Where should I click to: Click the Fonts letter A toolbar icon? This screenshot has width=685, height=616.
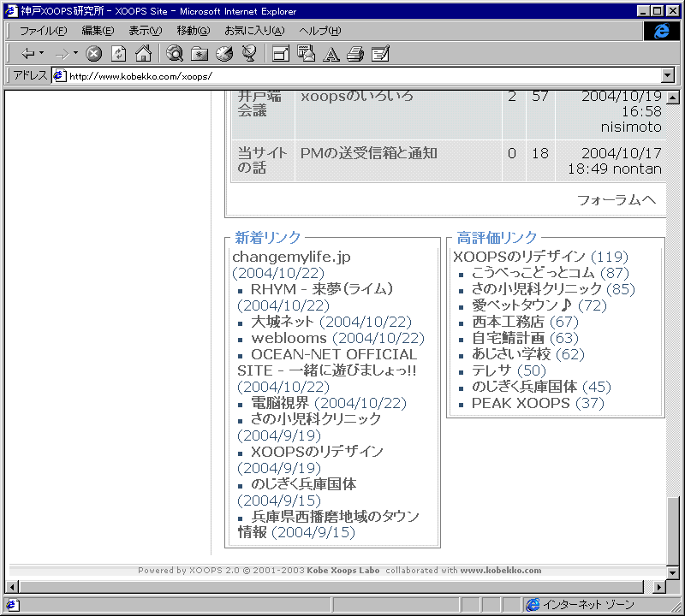331,55
